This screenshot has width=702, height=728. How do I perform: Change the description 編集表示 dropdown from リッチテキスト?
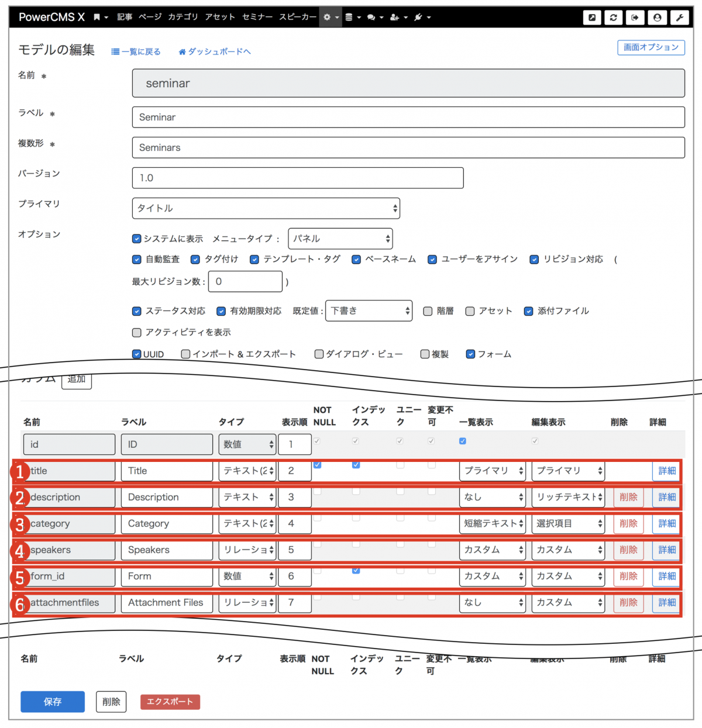pos(567,497)
